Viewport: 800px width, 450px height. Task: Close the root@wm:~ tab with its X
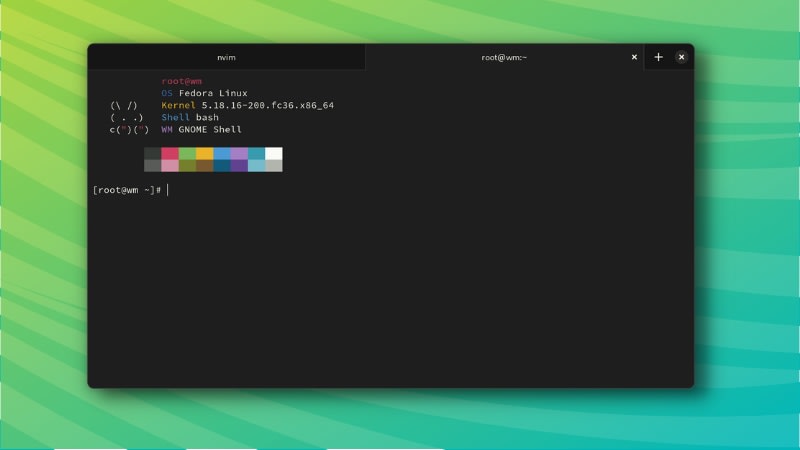[x=634, y=57]
